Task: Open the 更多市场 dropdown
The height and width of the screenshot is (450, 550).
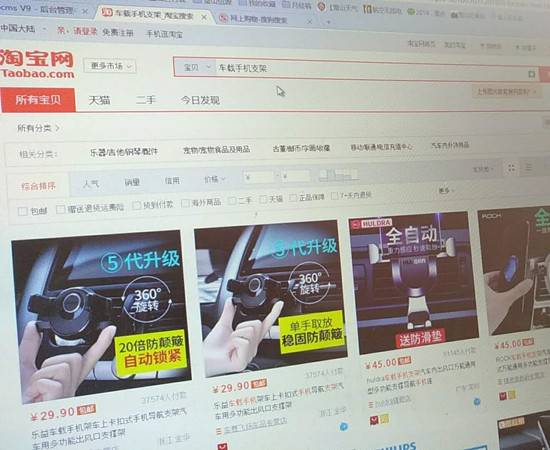Action: point(110,66)
